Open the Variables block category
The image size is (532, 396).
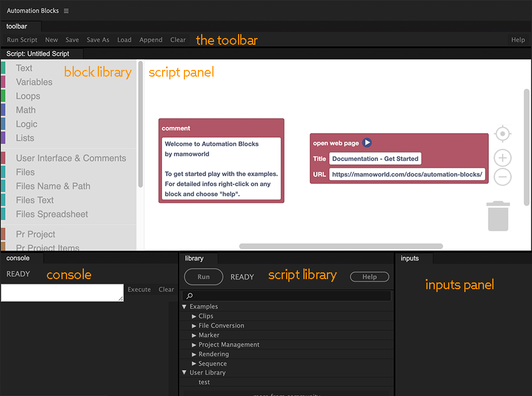(x=34, y=82)
